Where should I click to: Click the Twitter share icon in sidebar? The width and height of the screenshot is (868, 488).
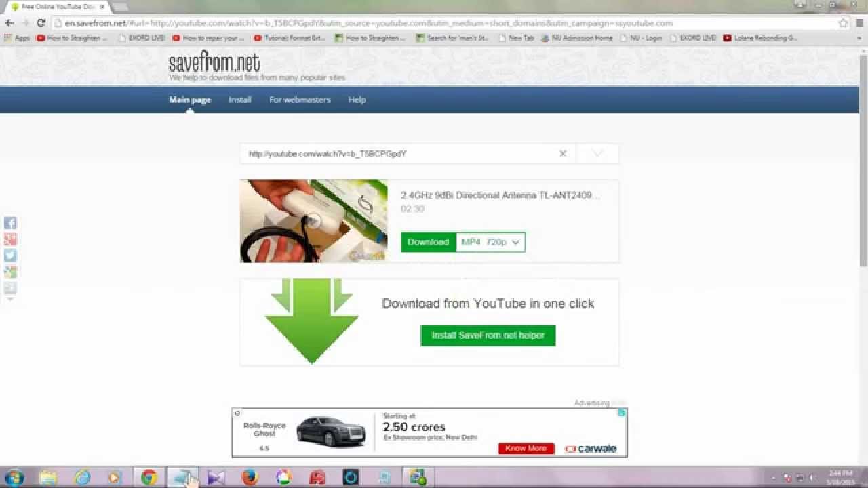[x=10, y=256]
